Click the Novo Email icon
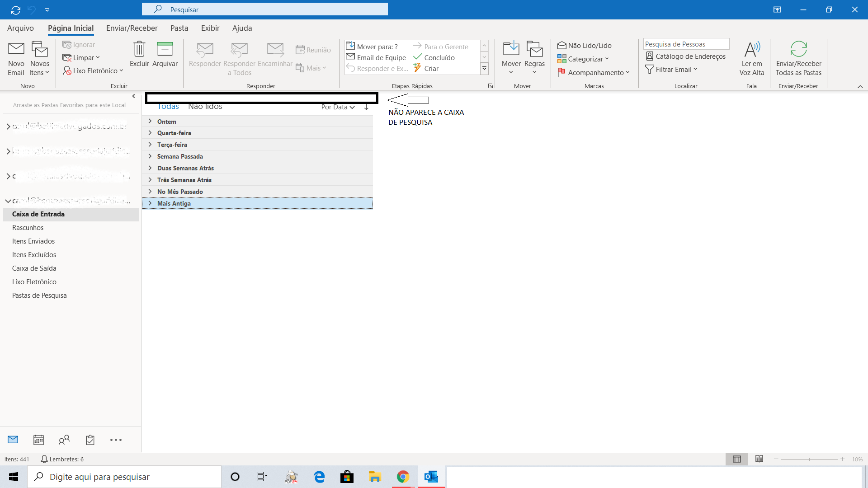 [16, 49]
